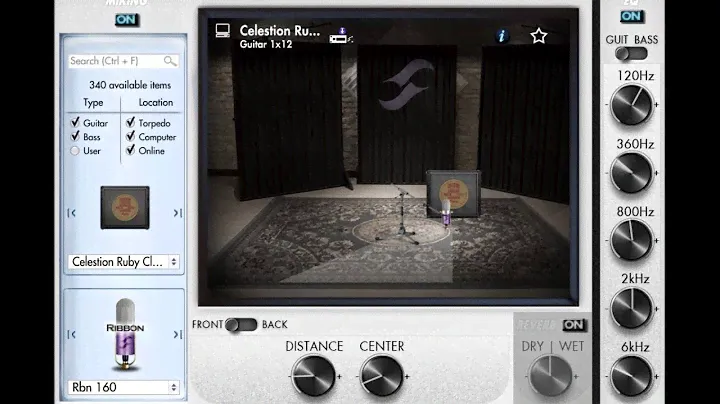Turn off the Reverb ON button
Image resolution: width=720 pixels, height=404 pixels.
click(573, 325)
